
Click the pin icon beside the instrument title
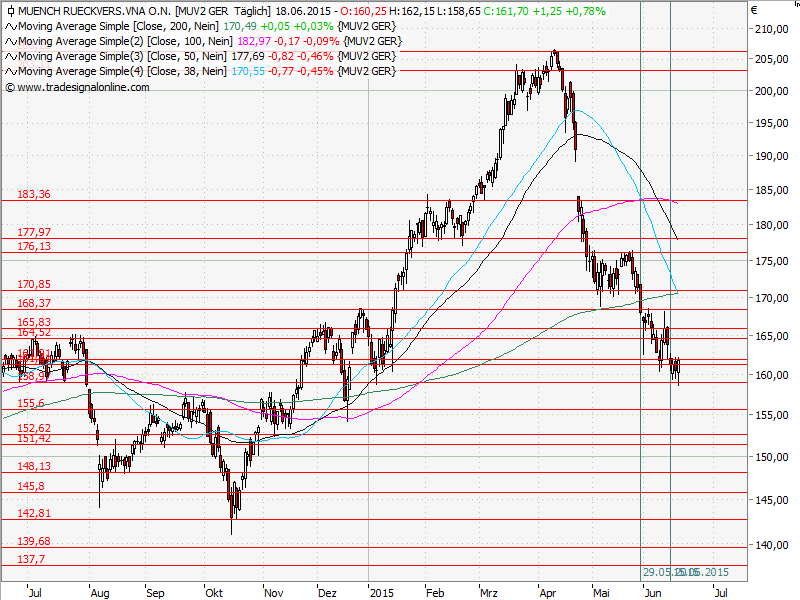tap(9, 11)
